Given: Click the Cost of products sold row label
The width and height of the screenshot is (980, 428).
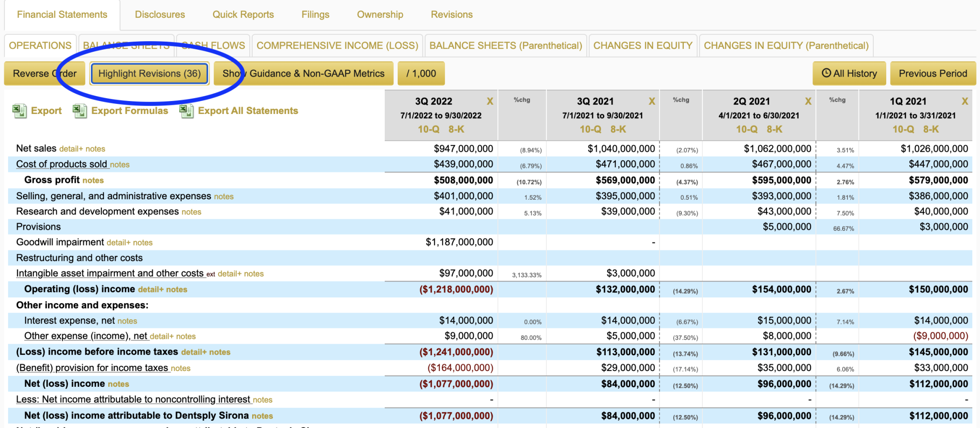Looking at the screenshot, I should click(x=61, y=164).
